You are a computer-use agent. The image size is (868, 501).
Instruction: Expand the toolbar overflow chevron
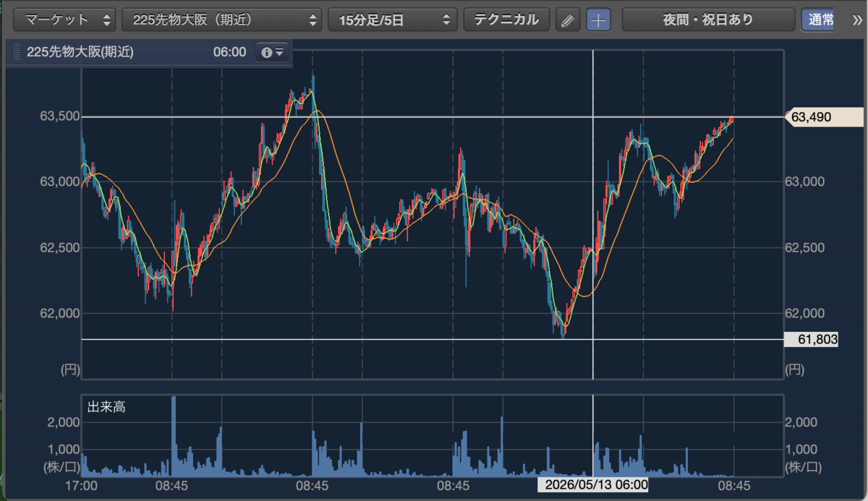857,20
